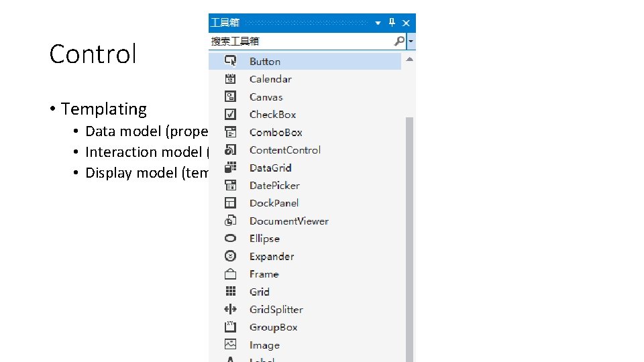Pin the toolbox panel
Image resolution: width=644 pixels, height=362 pixels.
point(392,23)
